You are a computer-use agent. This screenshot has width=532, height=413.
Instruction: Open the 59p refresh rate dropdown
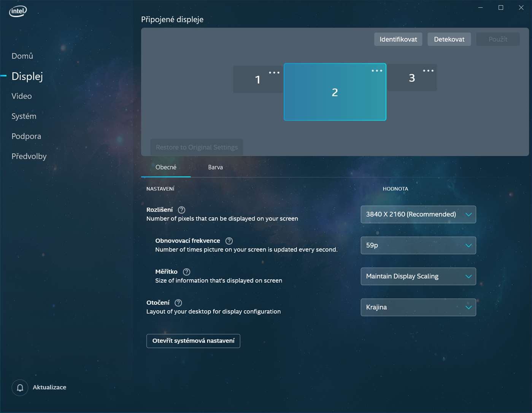pyautogui.click(x=418, y=245)
